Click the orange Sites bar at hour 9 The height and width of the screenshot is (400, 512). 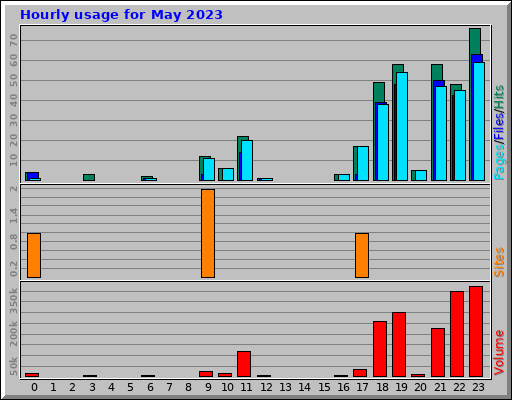click(208, 233)
